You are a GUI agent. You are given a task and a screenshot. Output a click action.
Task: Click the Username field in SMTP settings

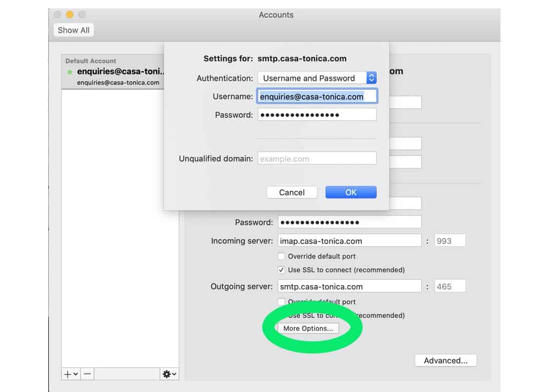317,97
